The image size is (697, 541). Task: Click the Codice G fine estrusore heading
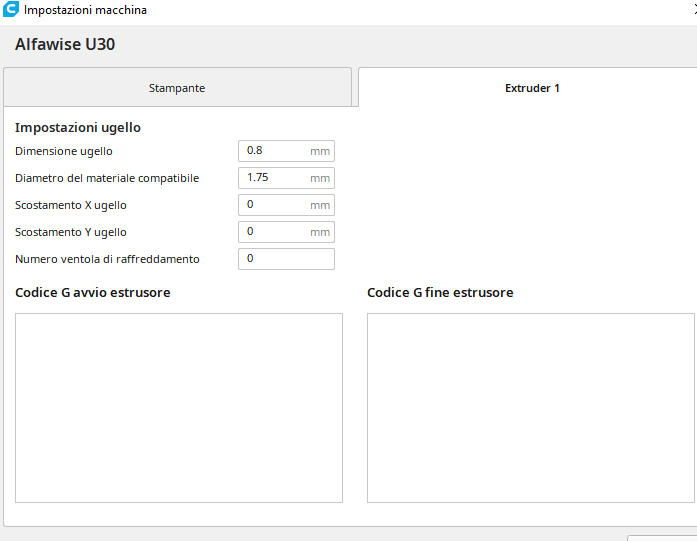(440, 293)
